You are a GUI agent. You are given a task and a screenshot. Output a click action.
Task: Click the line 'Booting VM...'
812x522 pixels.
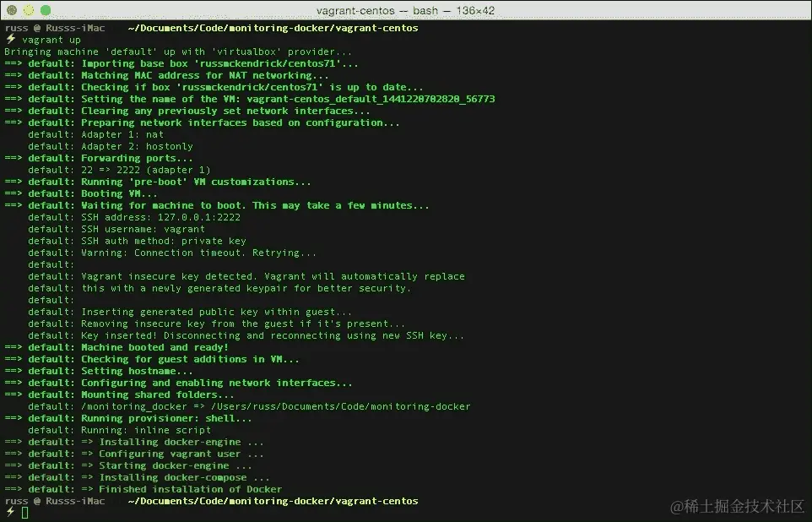(119, 194)
